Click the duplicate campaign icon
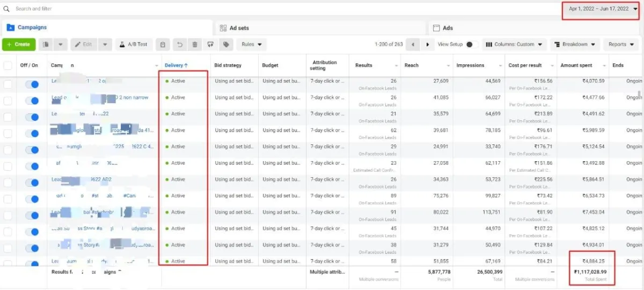Screen dimensions: 644x290 (x=47, y=45)
